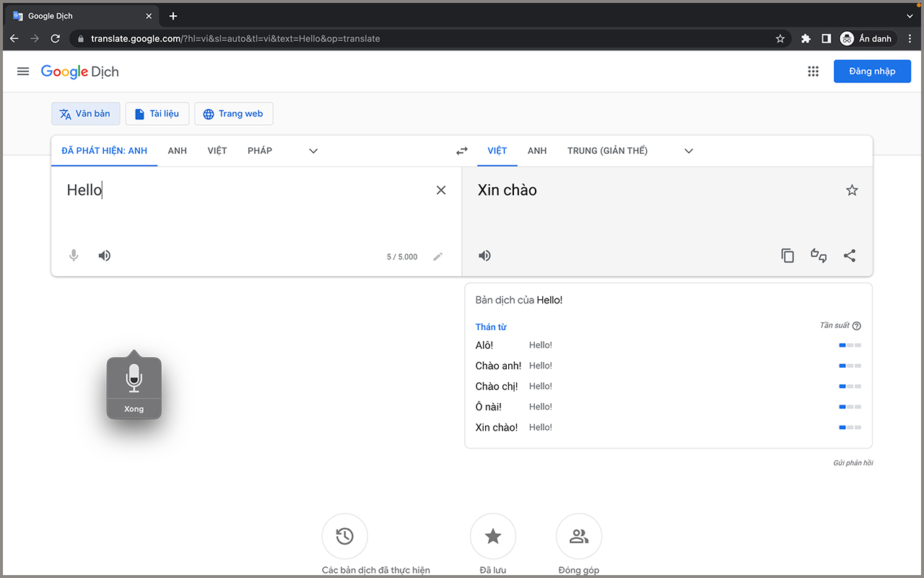Open handwriting pencil input tool

point(438,256)
